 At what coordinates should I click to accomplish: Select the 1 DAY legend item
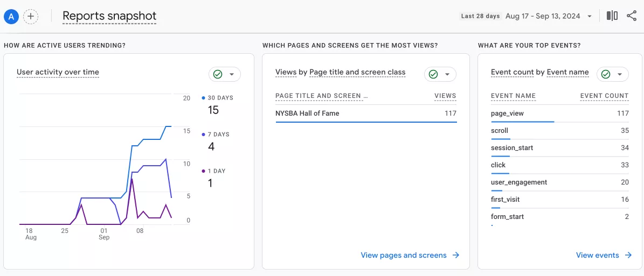(x=216, y=171)
